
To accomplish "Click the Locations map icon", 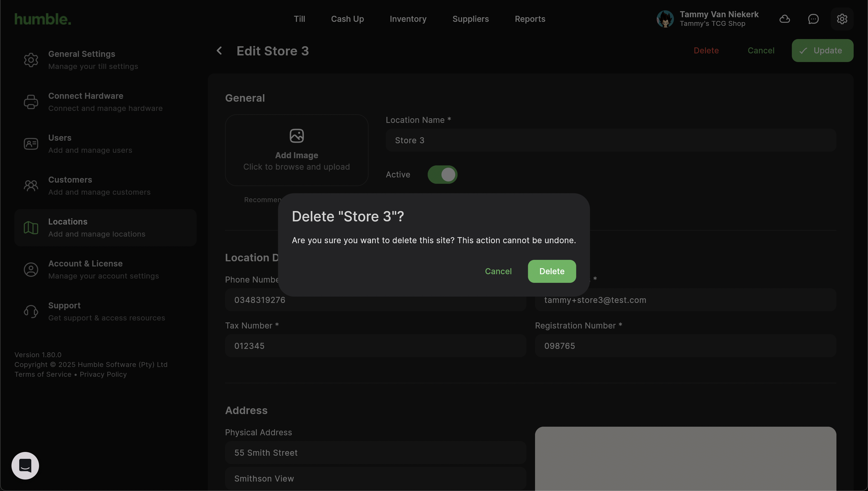I will pyautogui.click(x=31, y=228).
